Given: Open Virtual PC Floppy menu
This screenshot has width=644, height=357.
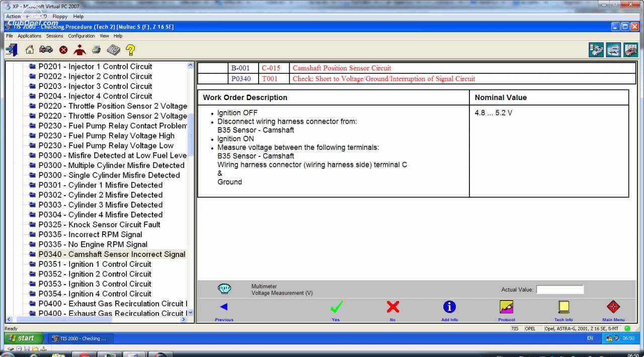Looking at the screenshot, I should pos(60,17).
